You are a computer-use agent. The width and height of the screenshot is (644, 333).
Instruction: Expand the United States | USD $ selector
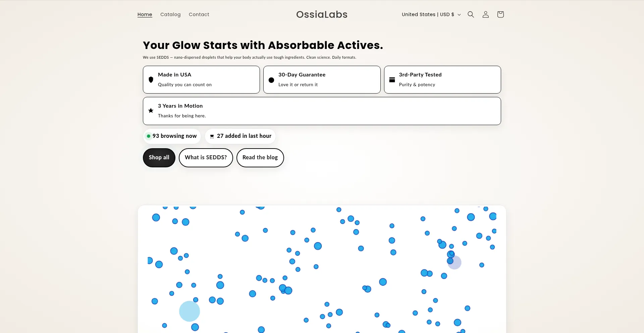(428, 14)
